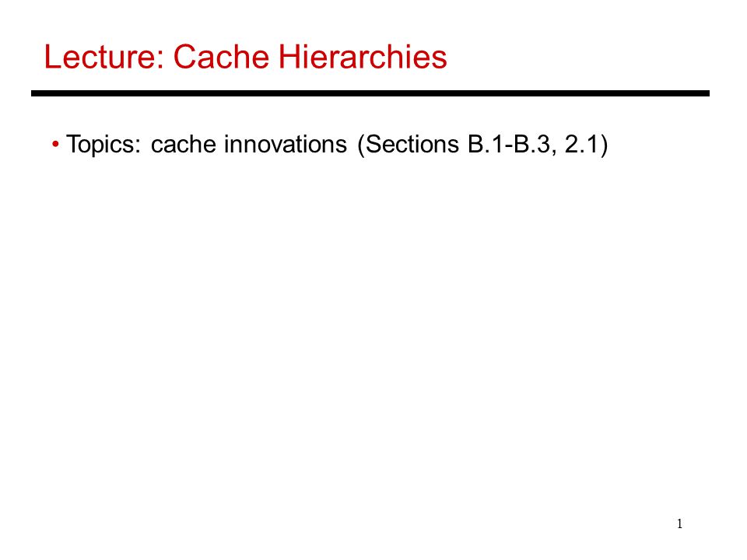Click the capital letter L in Lecture
Screen dimensions: 747x560
pyautogui.click(x=52, y=57)
